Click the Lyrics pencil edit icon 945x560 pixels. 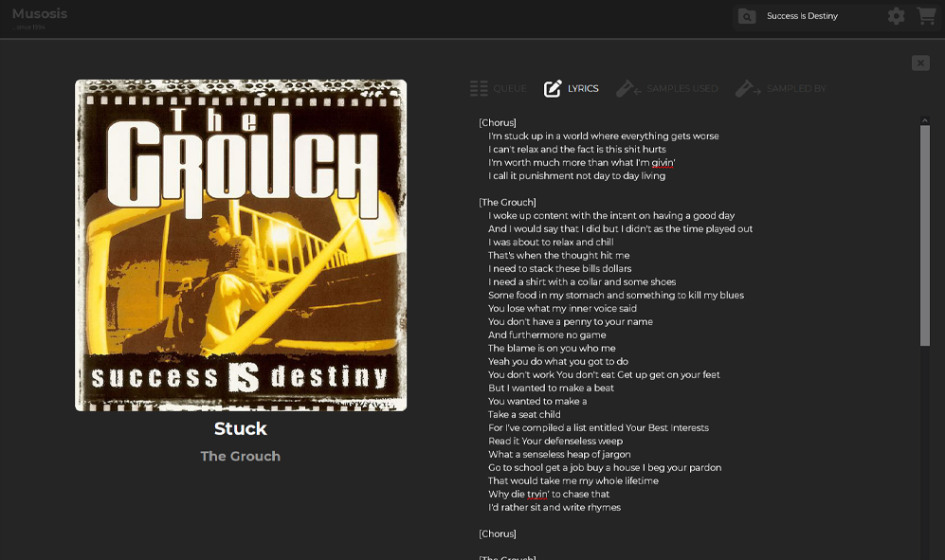coord(553,88)
